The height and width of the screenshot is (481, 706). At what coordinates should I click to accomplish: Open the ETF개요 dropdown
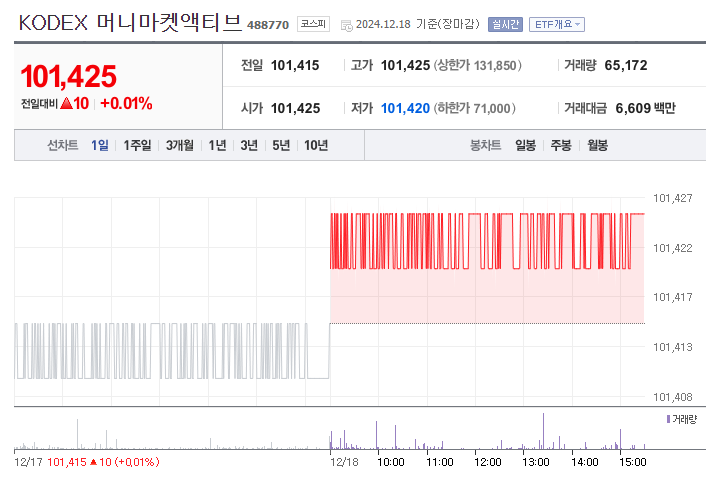[557, 24]
